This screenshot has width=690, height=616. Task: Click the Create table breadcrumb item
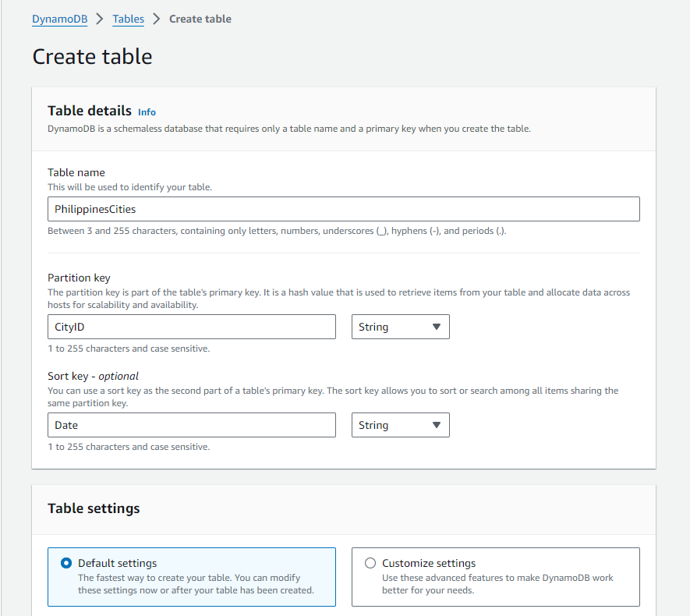(200, 19)
